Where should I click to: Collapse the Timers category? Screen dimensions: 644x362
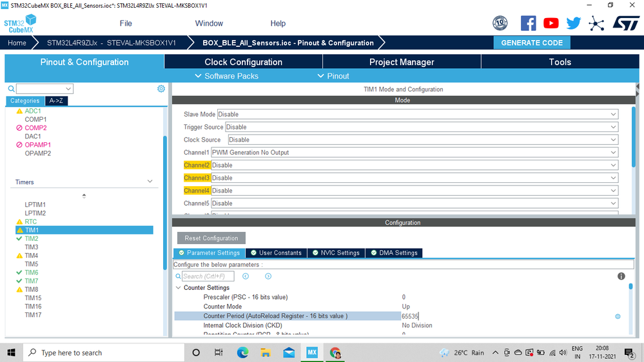click(x=150, y=182)
